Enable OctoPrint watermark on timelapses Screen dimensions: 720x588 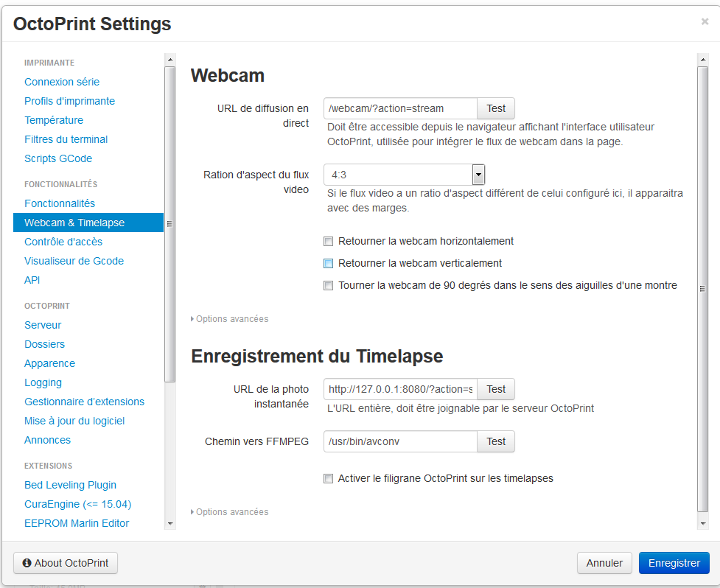[x=329, y=479]
